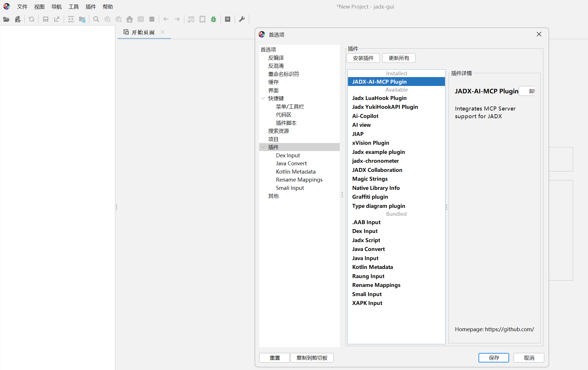The height and width of the screenshot is (370, 588).
Task: Collapse the 快捷键 tree node
Action: [x=263, y=98]
